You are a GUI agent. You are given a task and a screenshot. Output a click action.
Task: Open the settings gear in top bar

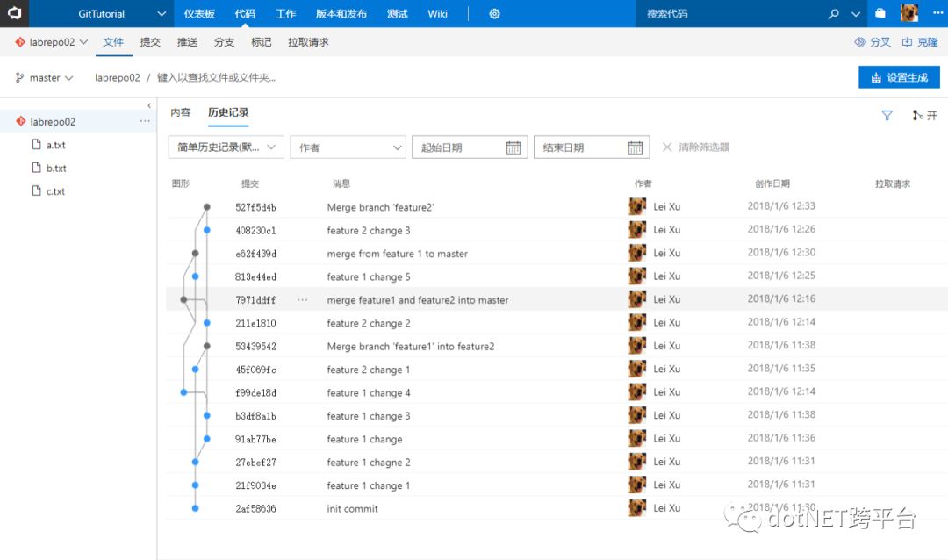(494, 13)
